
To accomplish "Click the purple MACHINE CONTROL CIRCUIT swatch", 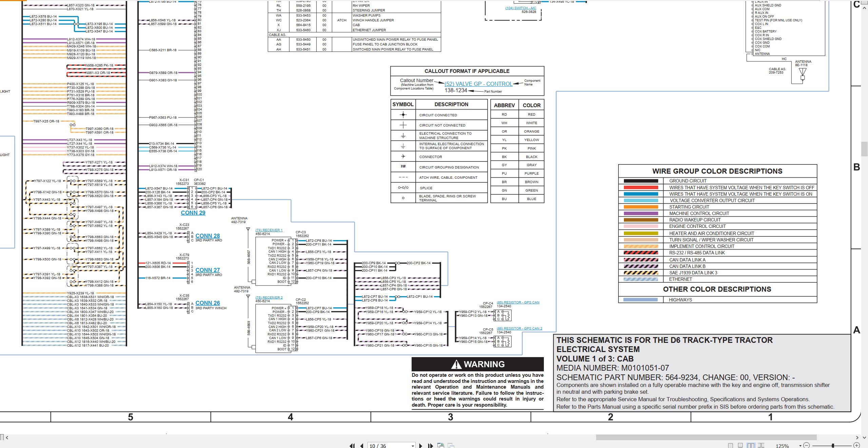I will 640,213.
